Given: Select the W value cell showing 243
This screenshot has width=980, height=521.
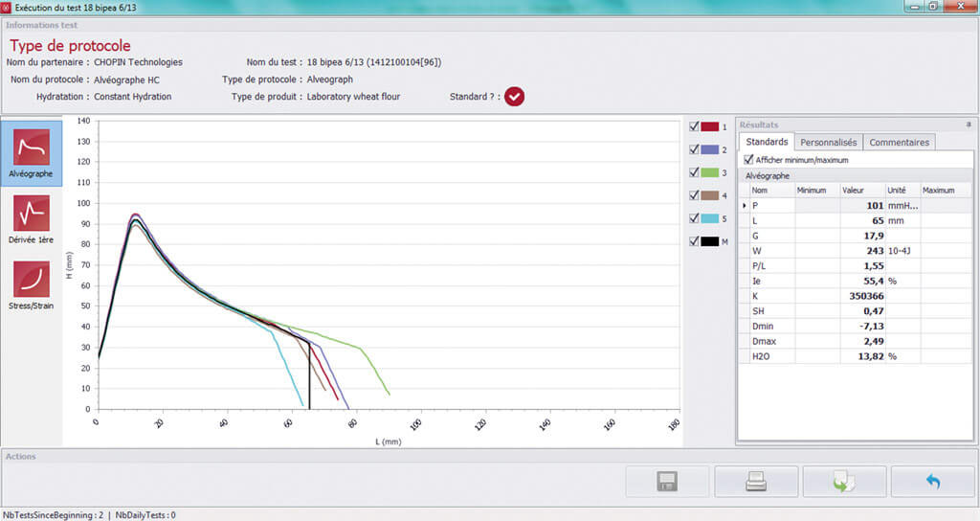Looking at the screenshot, I should 861,250.
